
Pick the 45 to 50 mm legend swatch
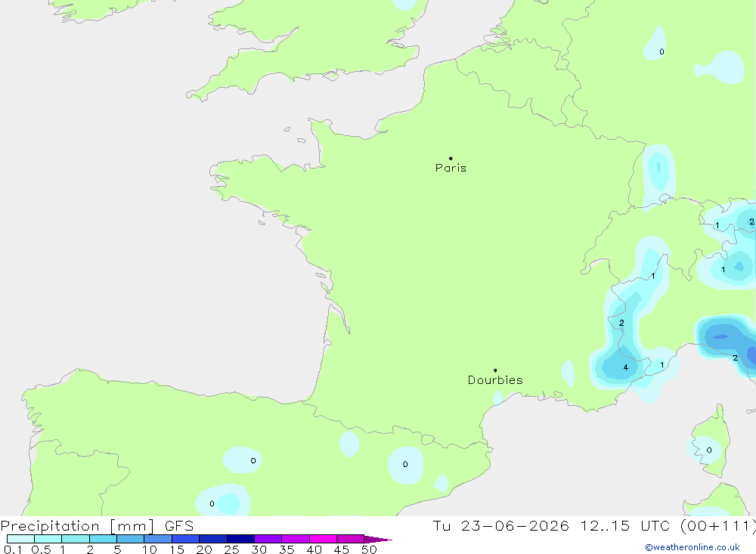pos(351,539)
